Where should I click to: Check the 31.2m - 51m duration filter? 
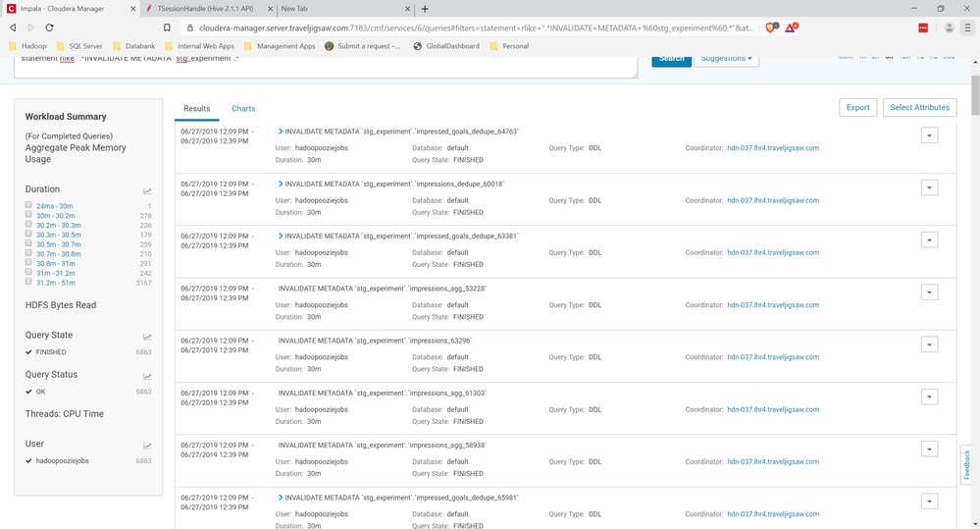point(28,282)
